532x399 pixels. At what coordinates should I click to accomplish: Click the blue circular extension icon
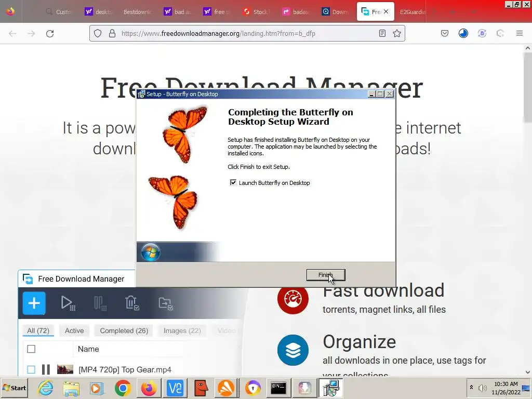(x=463, y=33)
